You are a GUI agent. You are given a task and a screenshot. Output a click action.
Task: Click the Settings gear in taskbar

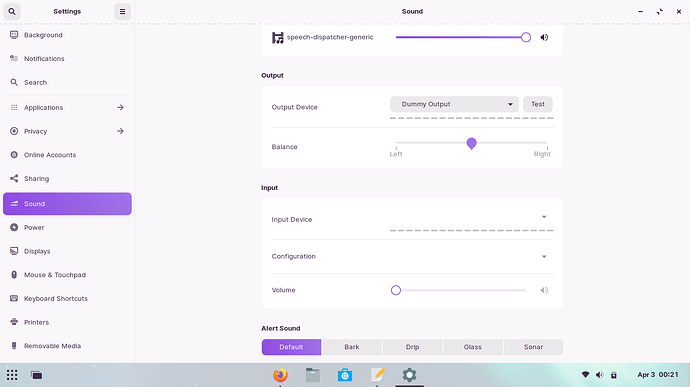[409, 375]
